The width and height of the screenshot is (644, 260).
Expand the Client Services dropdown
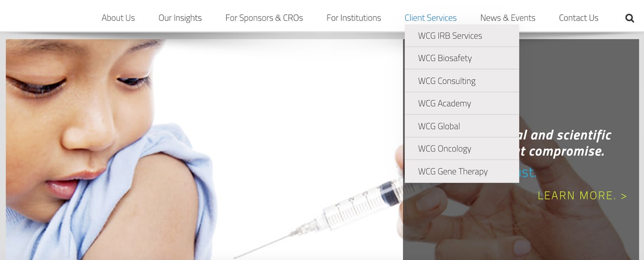pyautogui.click(x=431, y=18)
